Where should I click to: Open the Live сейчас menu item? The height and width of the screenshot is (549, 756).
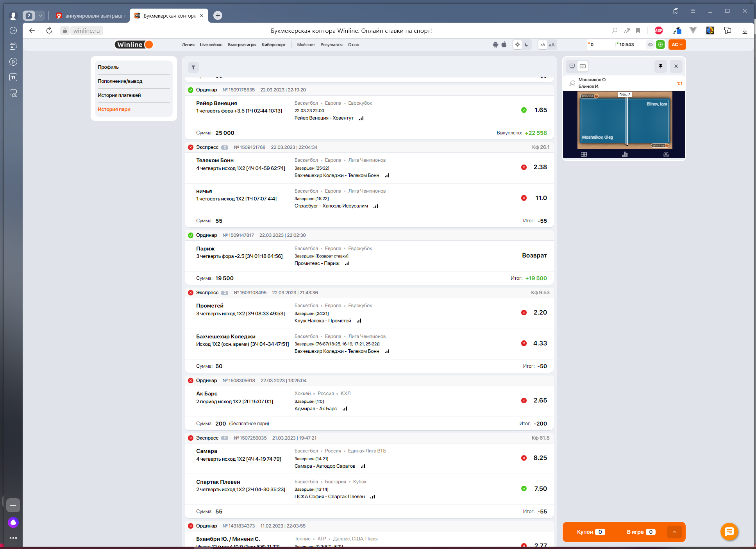coord(211,45)
